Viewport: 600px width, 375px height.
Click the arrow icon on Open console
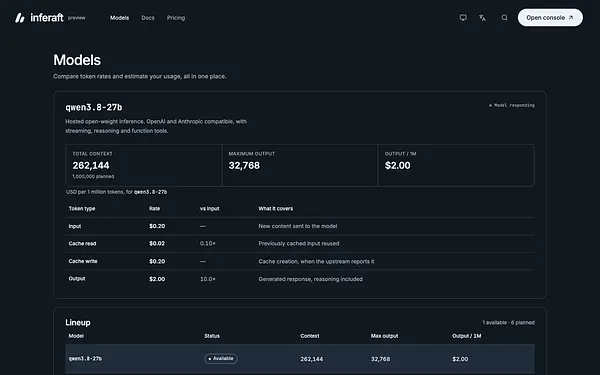click(x=571, y=18)
